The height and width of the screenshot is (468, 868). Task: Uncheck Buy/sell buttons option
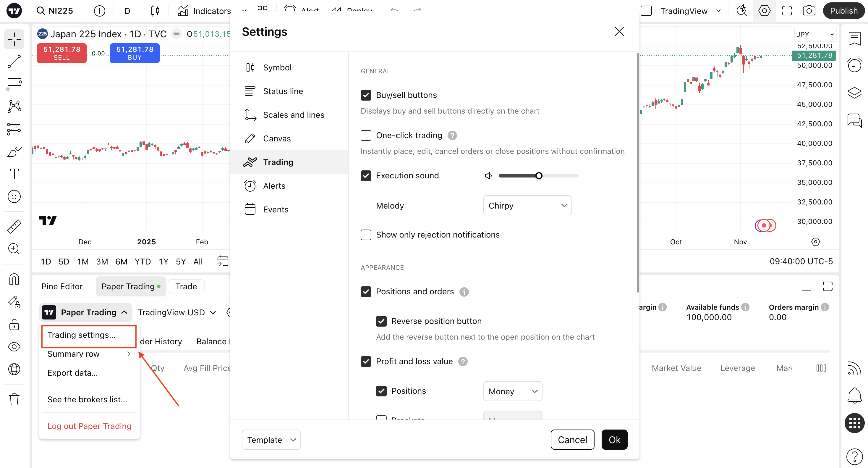[x=366, y=95]
